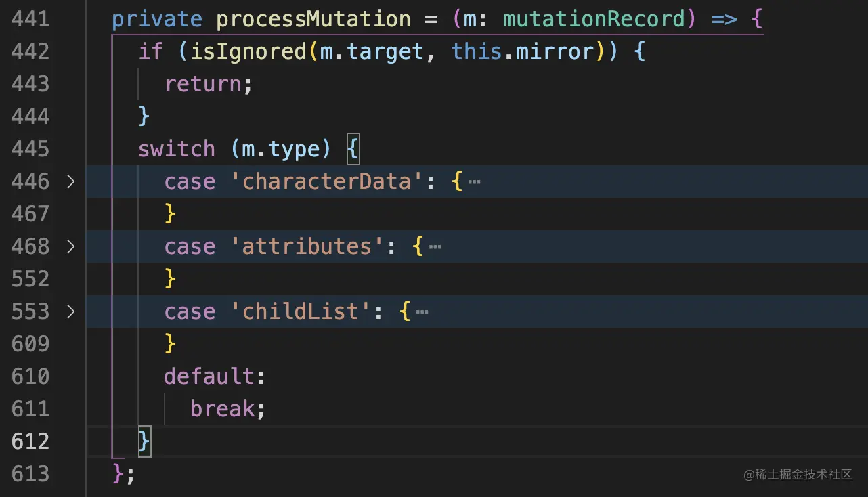
Task: Expand folded 'characterData' case at line 446
Action: [x=71, y=181]
